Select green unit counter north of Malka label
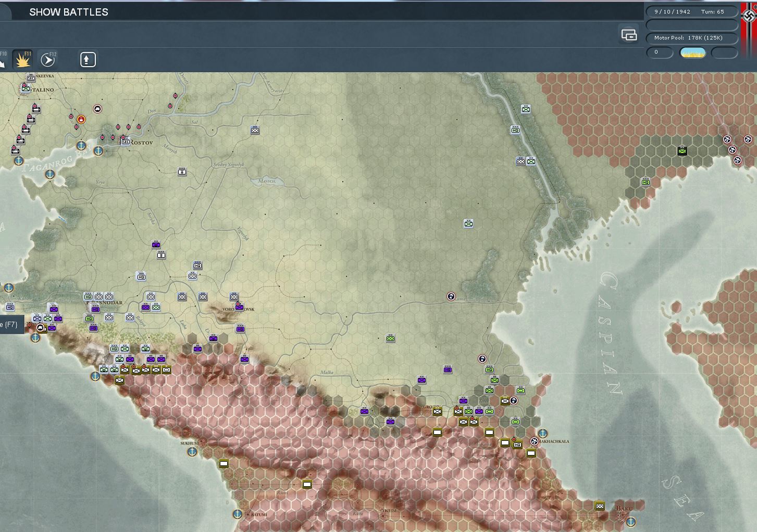This screenshot has height=532, width=757. [x=390, y=338]
